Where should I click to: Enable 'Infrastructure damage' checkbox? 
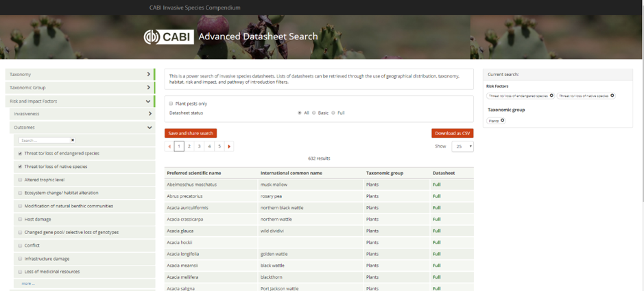20,259
